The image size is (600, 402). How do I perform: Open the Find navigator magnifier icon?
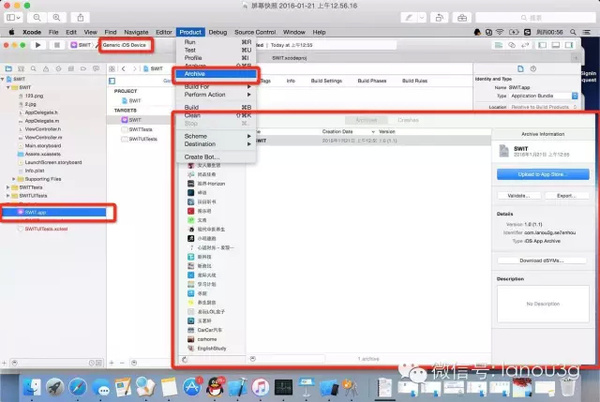[33, 69]
